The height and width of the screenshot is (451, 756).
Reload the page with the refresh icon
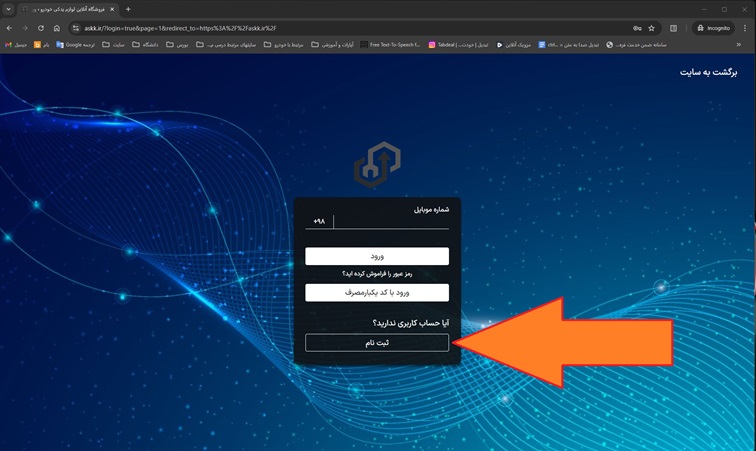click(41, 28)
